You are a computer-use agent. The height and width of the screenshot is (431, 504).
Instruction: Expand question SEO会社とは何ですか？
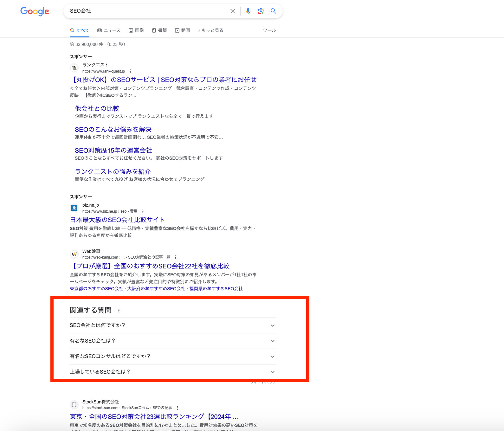pos(173,325)
